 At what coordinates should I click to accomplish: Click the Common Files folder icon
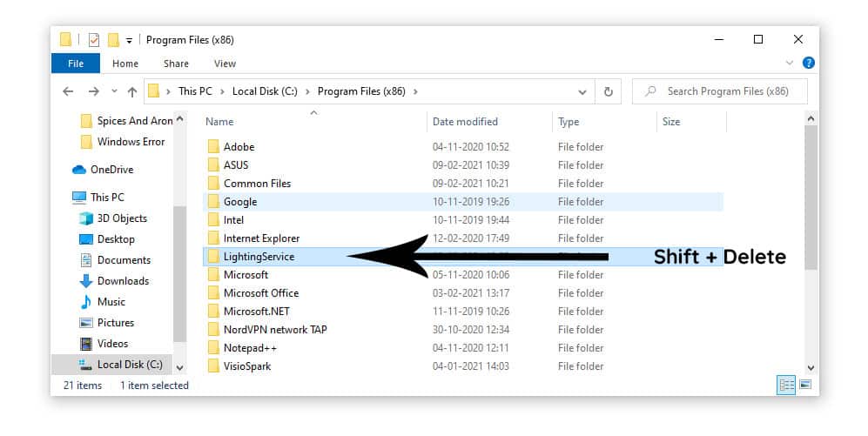click(x=213, y=183)
